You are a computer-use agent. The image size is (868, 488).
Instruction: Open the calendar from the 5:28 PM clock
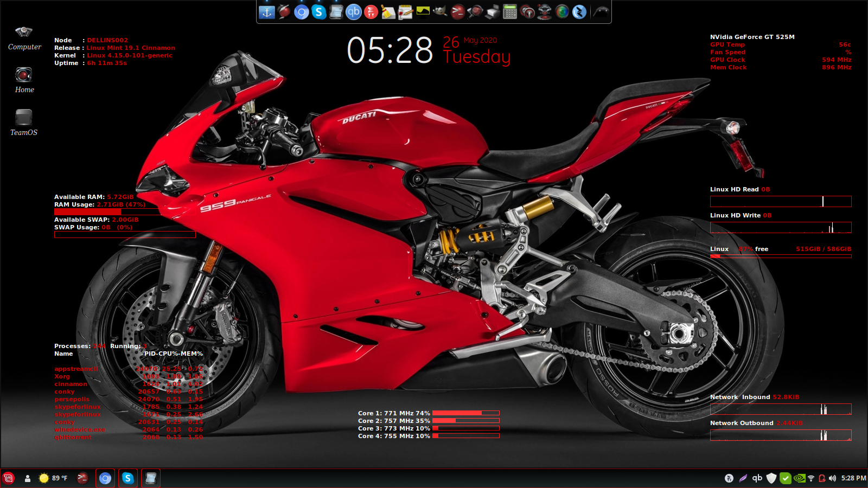pyautogui.click(x=853, y=478)
